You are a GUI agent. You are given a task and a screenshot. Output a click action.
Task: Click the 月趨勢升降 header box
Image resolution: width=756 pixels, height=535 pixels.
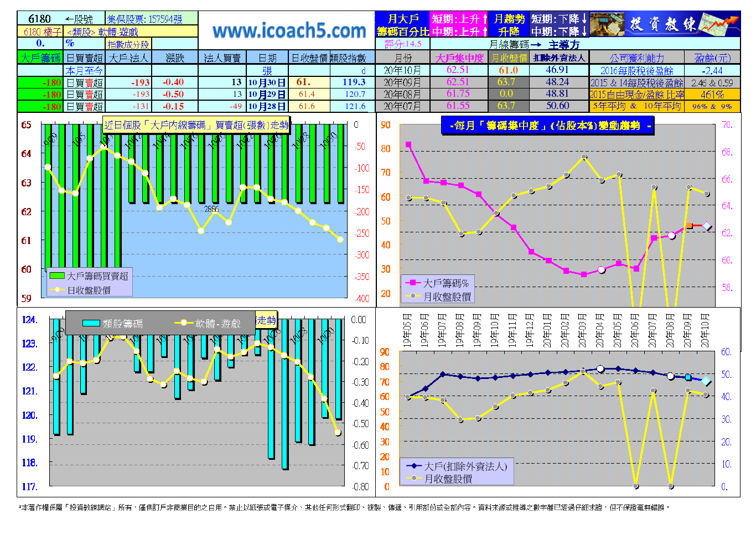(509, 25)
